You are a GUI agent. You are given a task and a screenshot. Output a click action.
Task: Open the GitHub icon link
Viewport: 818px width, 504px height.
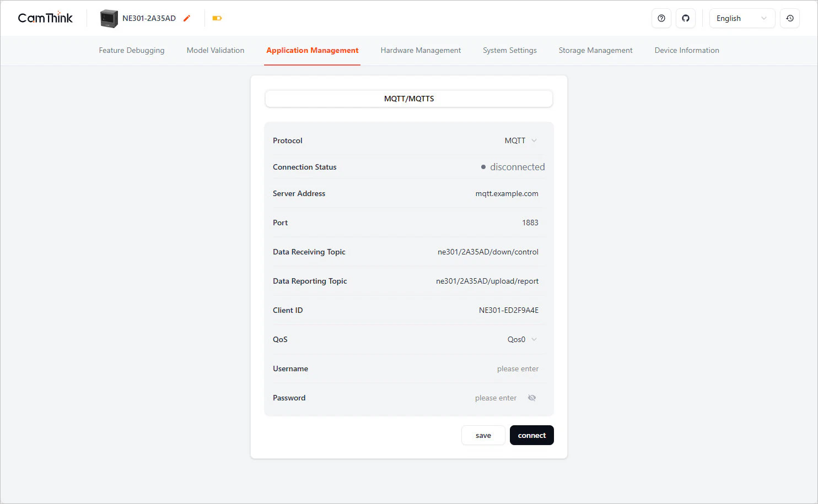[x=686, y=18]
